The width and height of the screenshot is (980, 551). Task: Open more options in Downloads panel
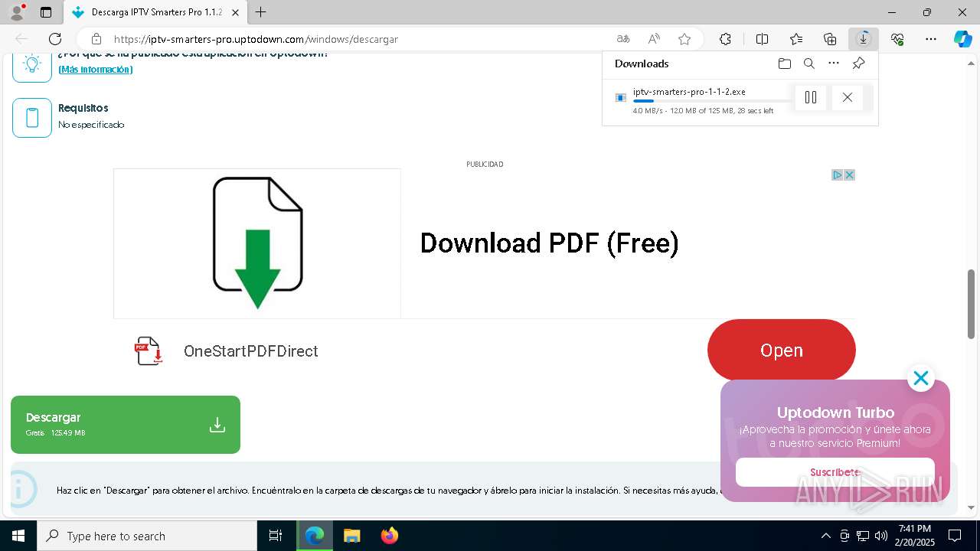coord(834,64)
